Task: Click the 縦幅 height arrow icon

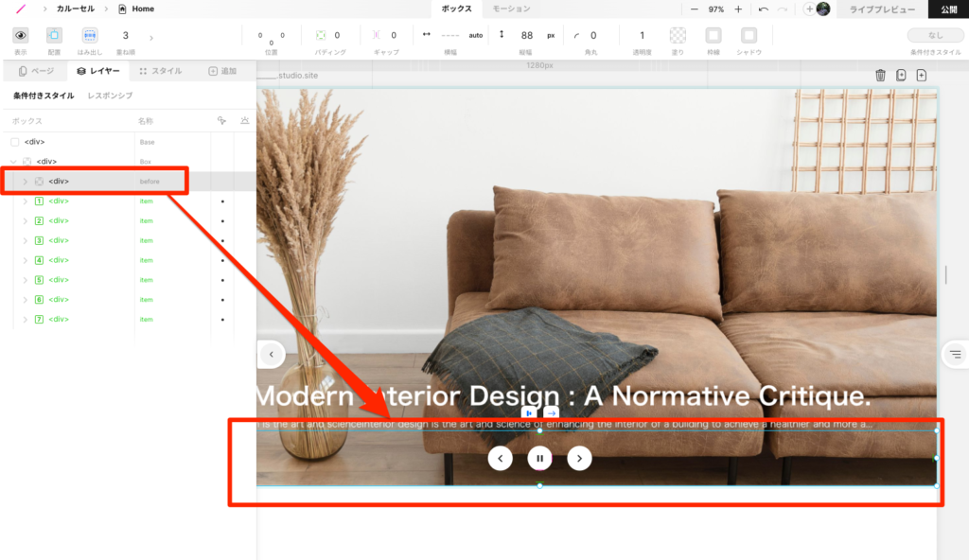Action: click(502, 35)
